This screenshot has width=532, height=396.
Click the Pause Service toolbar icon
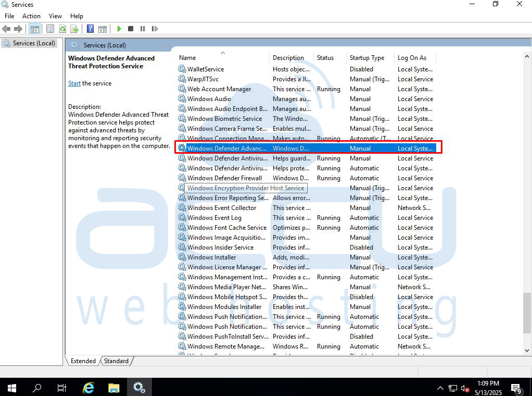point(143,29)
